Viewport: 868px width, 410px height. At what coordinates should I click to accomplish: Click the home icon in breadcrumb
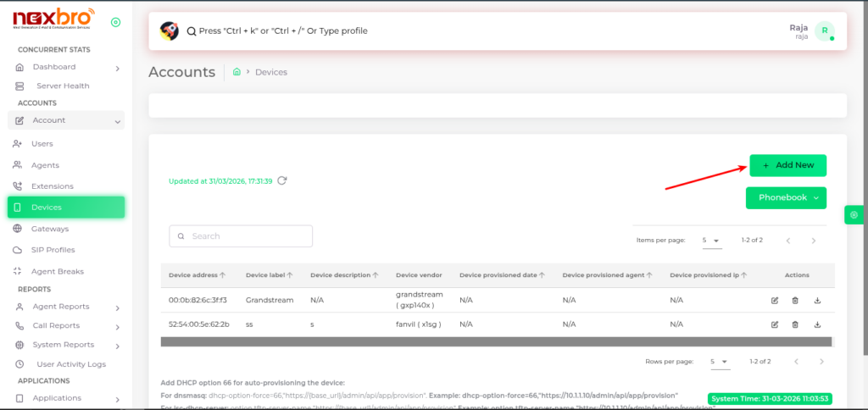coord(236,72)
